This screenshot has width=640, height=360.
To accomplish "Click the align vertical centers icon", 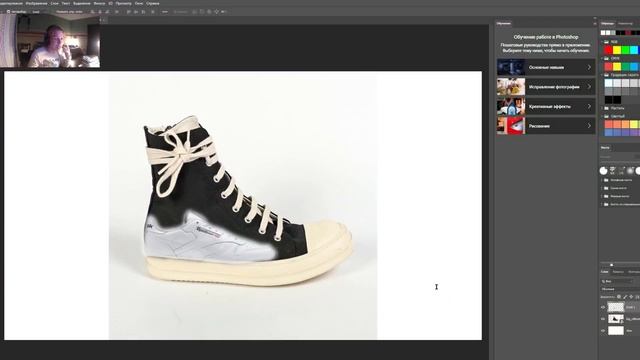I will [136, 12].
